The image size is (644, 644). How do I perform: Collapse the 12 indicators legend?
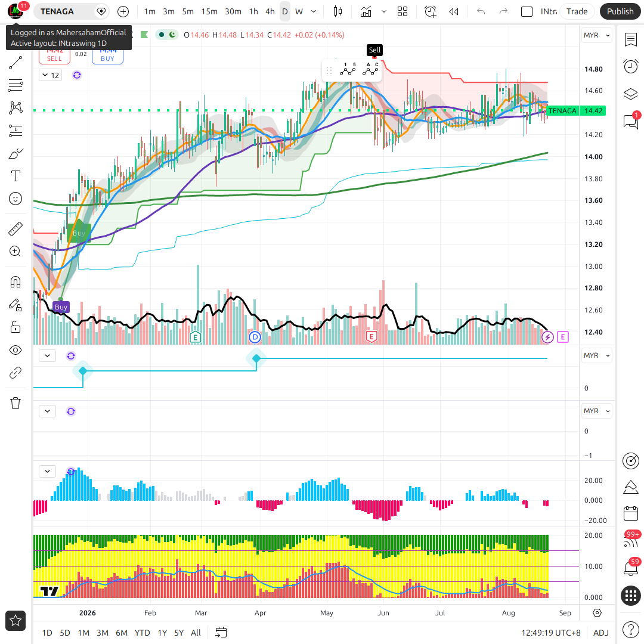[x=51, y=75]
